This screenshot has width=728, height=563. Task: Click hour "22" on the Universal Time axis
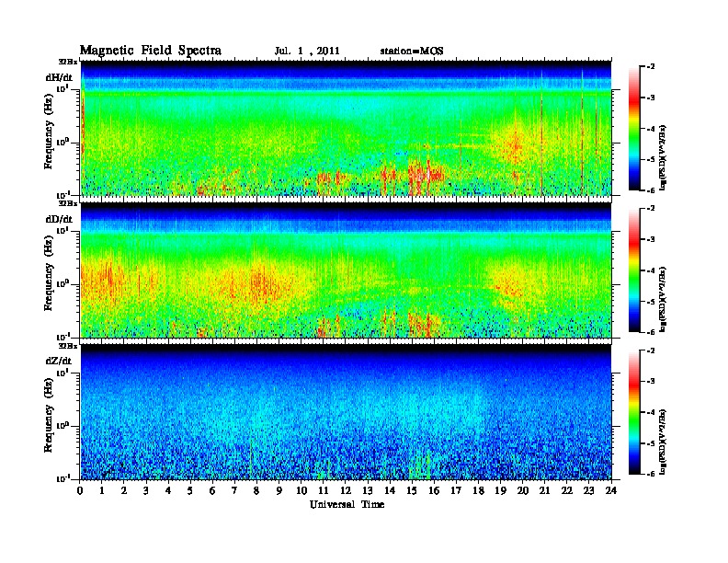pyautogui.click(x=567, y=490)
